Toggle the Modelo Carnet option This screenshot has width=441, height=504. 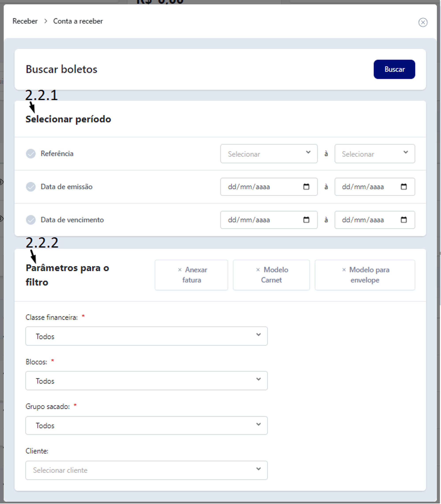tap(271, 275)
